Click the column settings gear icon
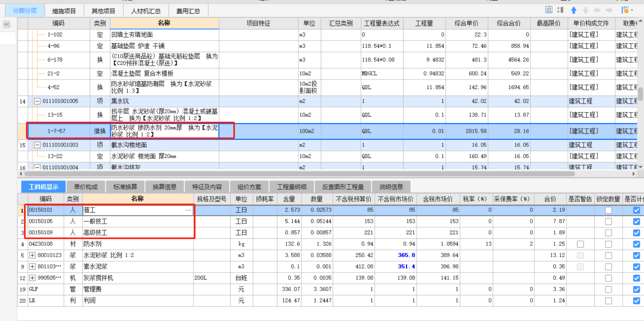Image resolution: width=644 pixels, height=321 pixels. point(625,10)
